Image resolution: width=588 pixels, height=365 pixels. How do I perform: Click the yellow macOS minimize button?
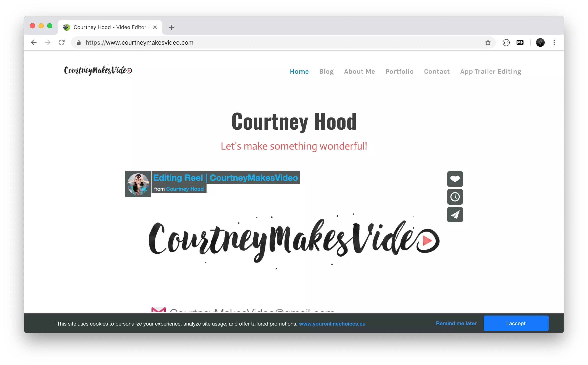[41, 26]
